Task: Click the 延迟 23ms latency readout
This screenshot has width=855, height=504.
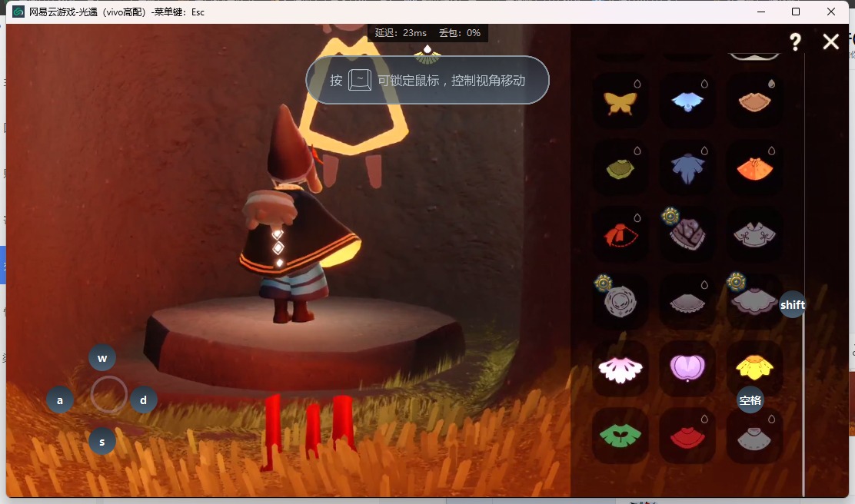Action: (x=401, y=33)
